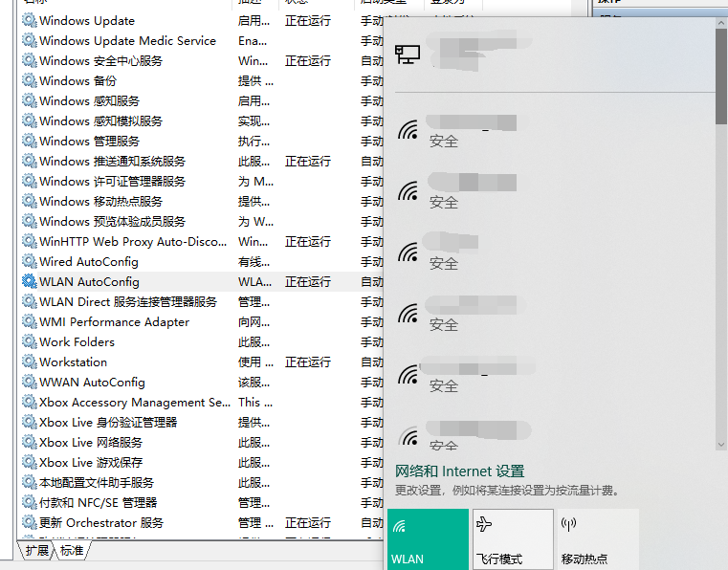
Task: Click gear icon of Workstation service
Action: coord(30,362)
